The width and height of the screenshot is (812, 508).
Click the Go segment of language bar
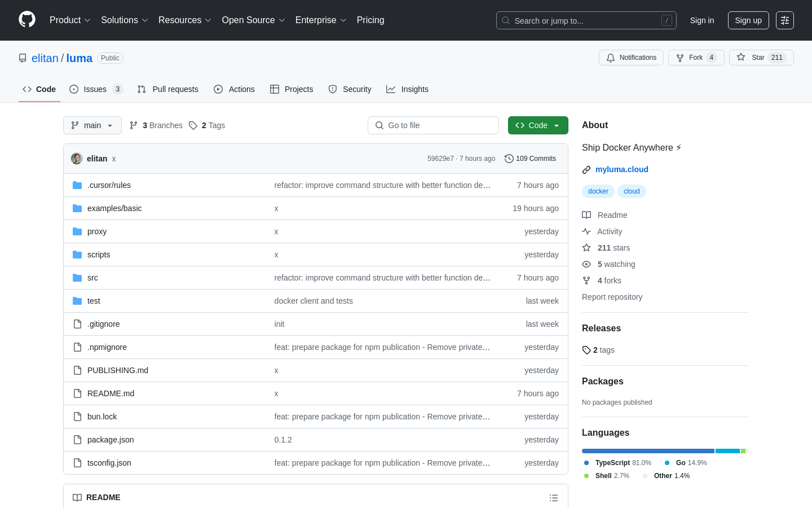point(727,451)
